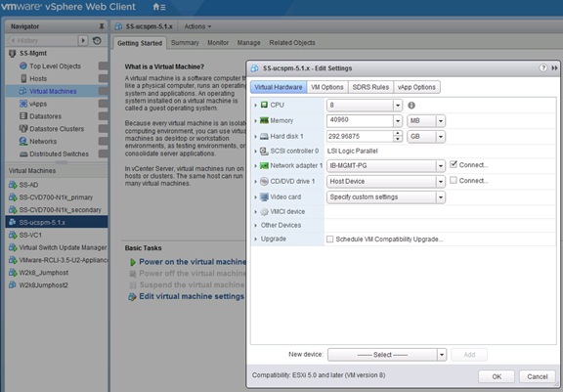The height and width of the screenshot is (392, 563).
Task: Expand the Upgrade row
Action: [255, 240]
